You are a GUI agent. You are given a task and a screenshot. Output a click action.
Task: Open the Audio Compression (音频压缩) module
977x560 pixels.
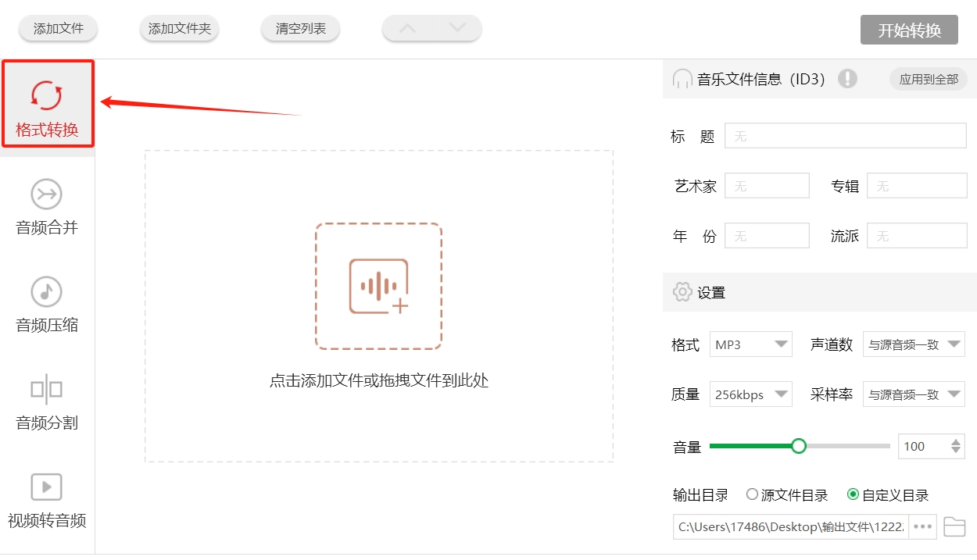pos(47,305)
